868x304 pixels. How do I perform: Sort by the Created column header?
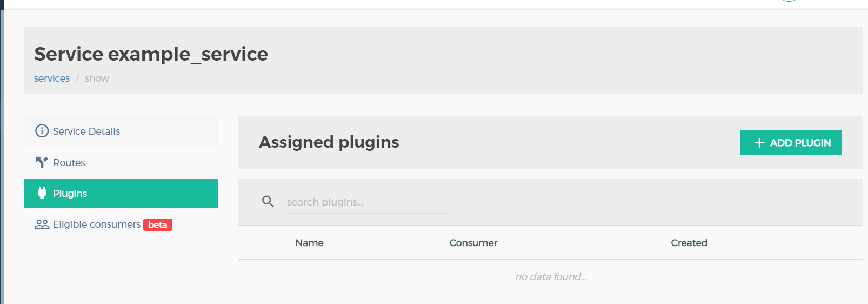(x=689, y=243)
